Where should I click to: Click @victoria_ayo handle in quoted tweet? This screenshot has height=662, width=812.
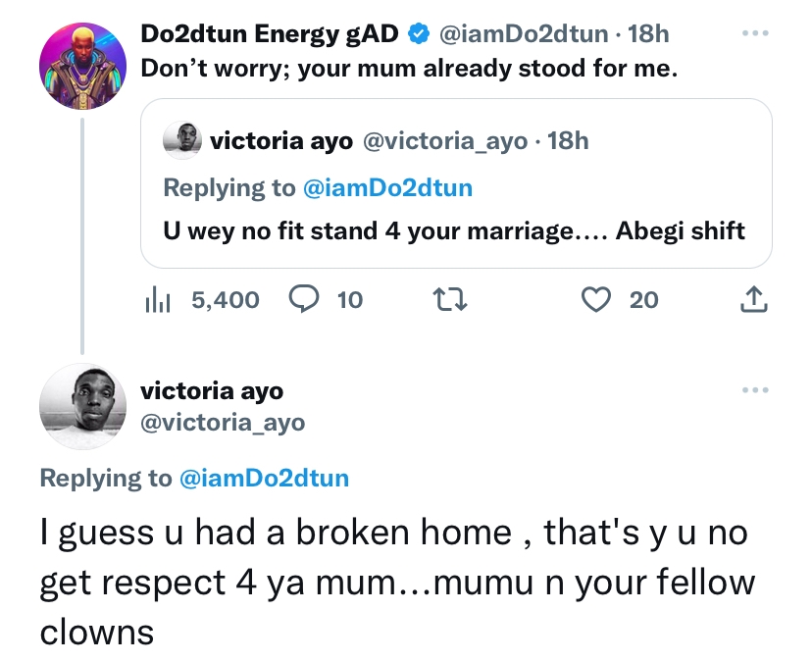pyautogui.click(x=446, y=141)
